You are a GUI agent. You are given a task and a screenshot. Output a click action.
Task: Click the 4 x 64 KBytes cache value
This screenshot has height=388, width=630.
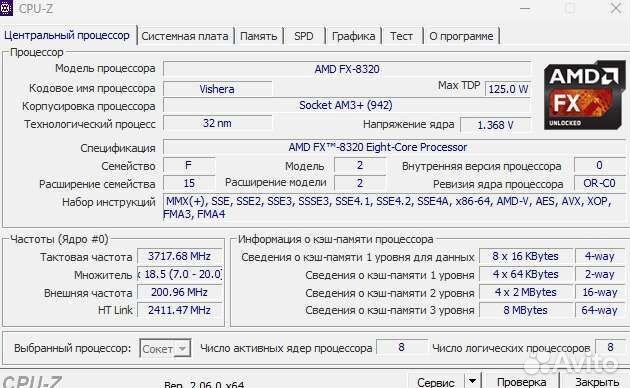pyautogui.click(x=525, y=274)
